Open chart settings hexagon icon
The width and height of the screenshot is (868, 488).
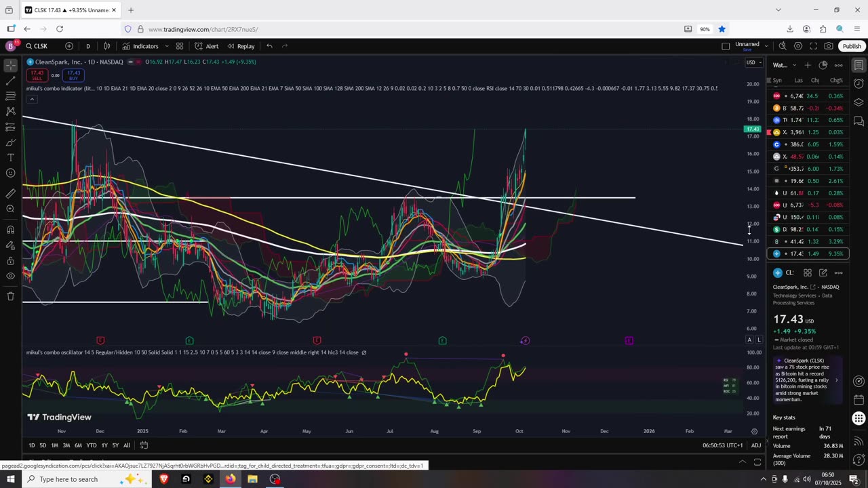click(x=798, y=46)
